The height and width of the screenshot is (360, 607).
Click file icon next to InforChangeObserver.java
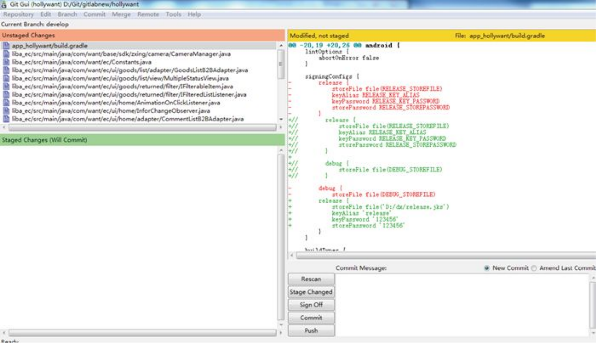tap(6, 111)
